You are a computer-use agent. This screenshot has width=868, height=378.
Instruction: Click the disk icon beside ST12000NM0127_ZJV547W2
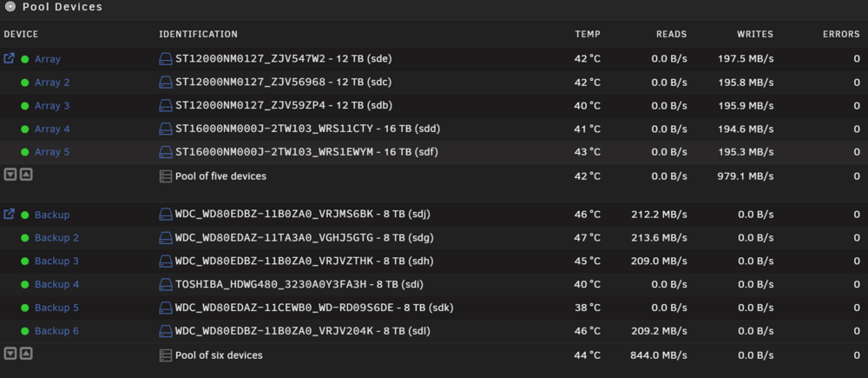pyautogui.click(x=166, y=59)
